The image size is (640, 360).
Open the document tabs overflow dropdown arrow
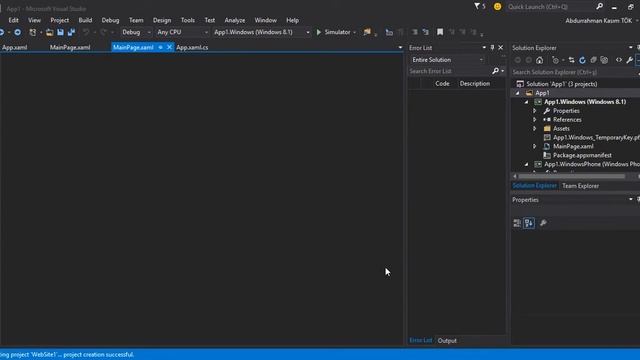tap(400, 47)
